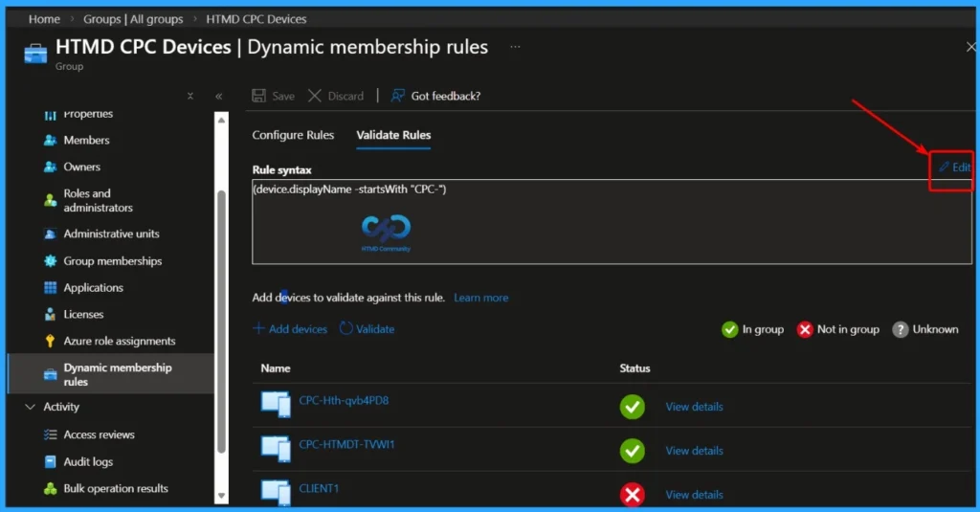Select the Validate Rules tab

click(393, 135)
